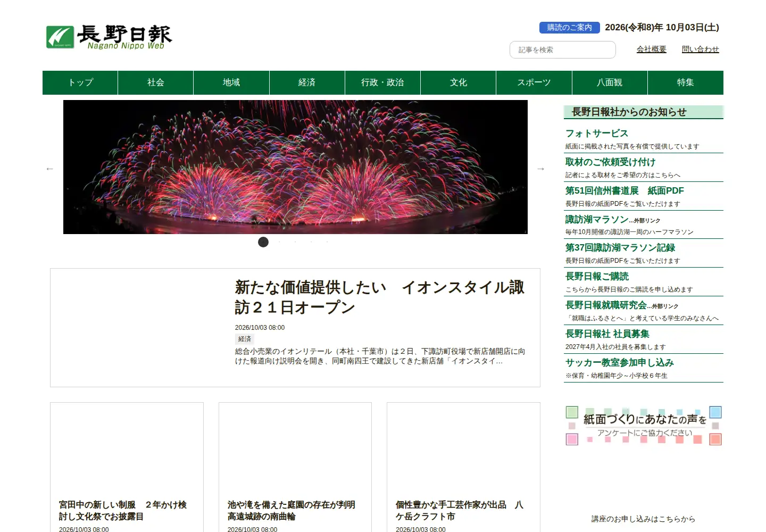The width and height of the screenshot is (766, 532).
Task: Click the date 2026(令和8)年 10月03日(土)
Action: [x=662, y=28]
